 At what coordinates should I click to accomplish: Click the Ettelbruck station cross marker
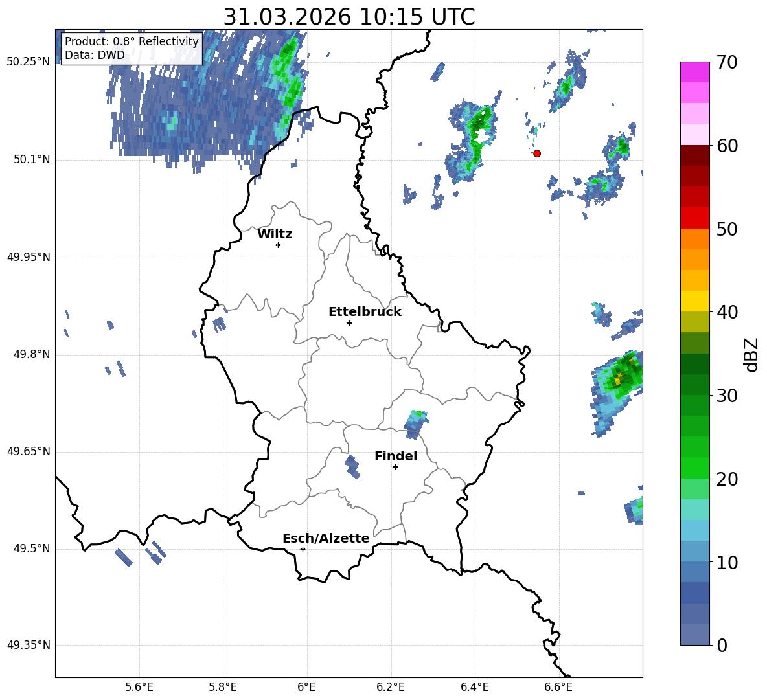point(349,322)
